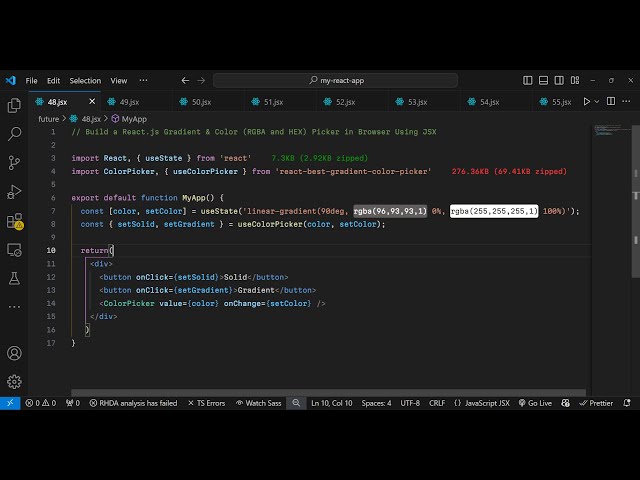Open the Source Control view
Viewport: 640px width, 480px height.
point(14,163)
